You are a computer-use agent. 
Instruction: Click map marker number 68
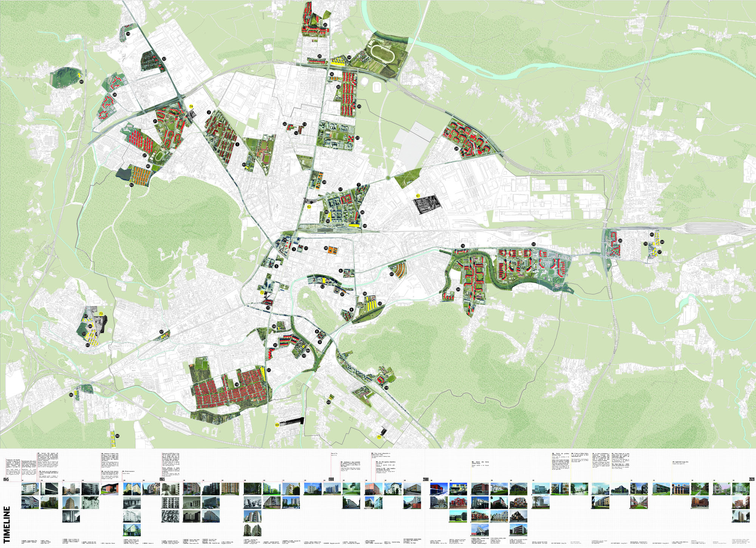click(90, 326)
